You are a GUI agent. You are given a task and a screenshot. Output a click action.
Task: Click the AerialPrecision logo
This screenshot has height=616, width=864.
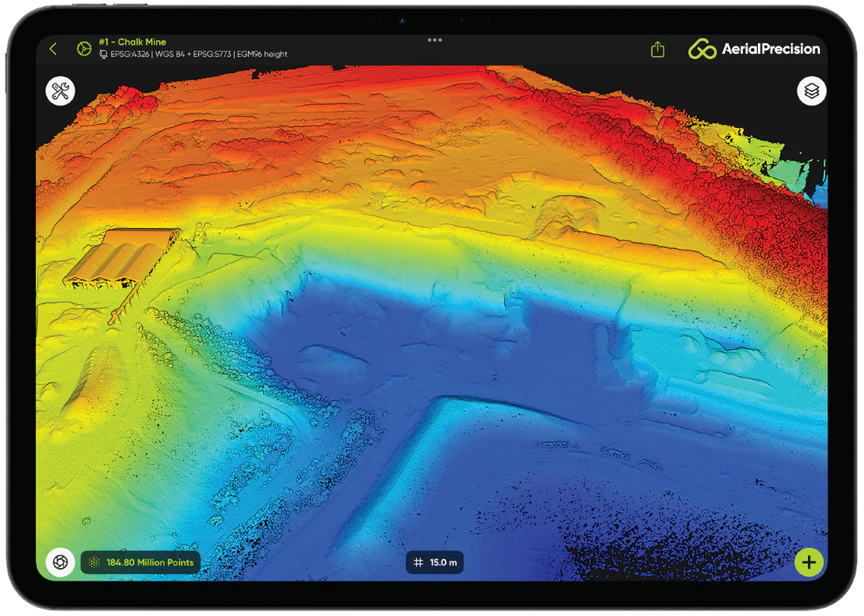[x=754, y=49]
